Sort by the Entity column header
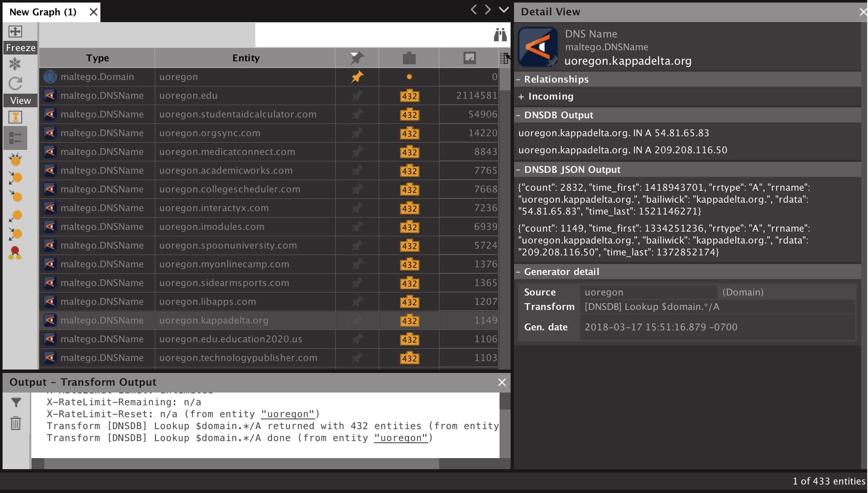The width and height of the screenshot is (868, 493). [x=246, y=58]
